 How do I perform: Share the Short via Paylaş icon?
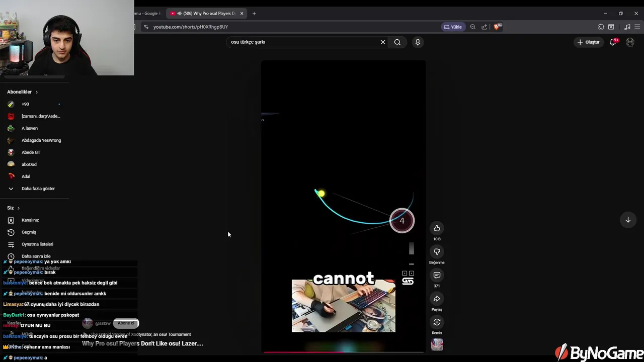coord(437,299)
